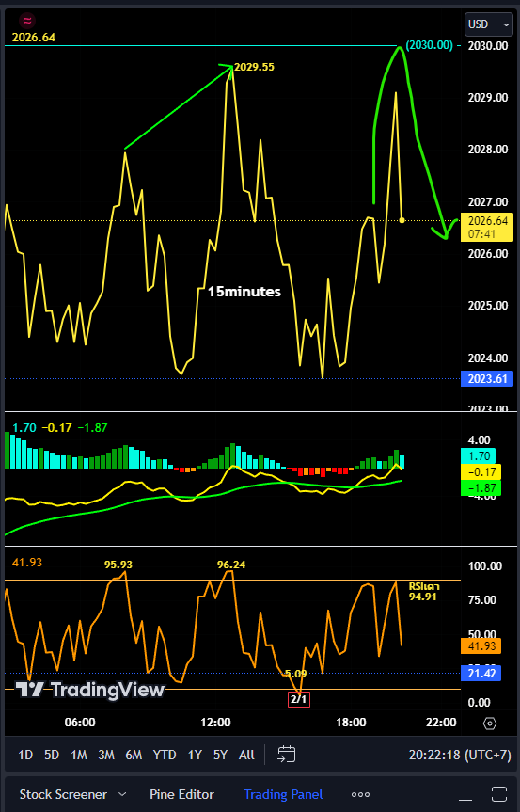Click the 95.93 RSI peak label
Image resolution: width=520 pixels, height=812 pixels.
[x=118, y=565]
